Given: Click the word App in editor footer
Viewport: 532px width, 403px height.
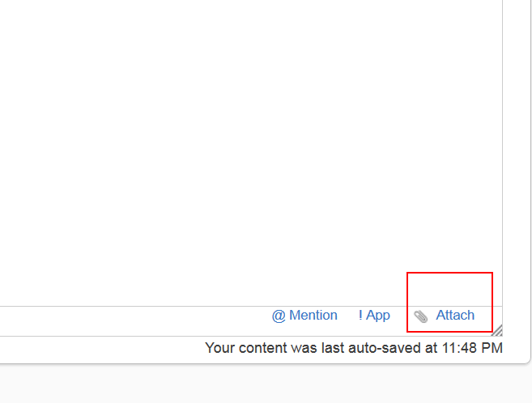Looking at the screenshot, I should [378, 316].
